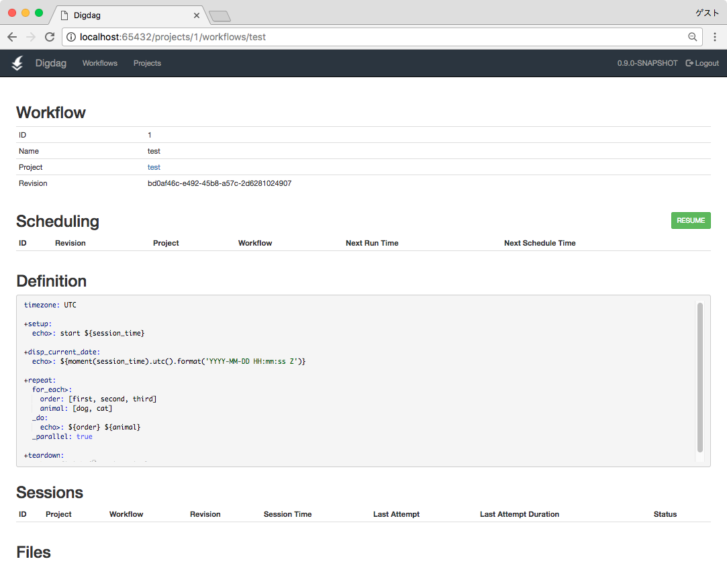Click the search magnifier in the address bar
The image size is (727, 588).
coord(692,37)
